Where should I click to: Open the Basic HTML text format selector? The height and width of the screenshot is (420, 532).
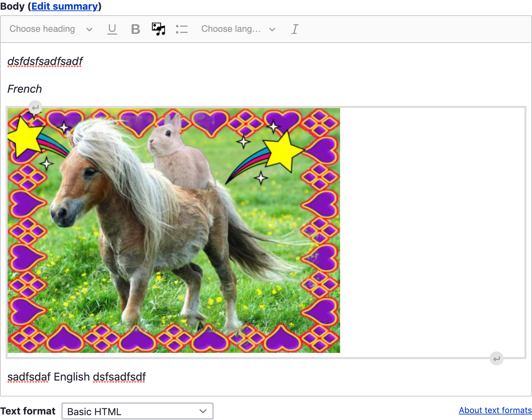pos(137,411)
